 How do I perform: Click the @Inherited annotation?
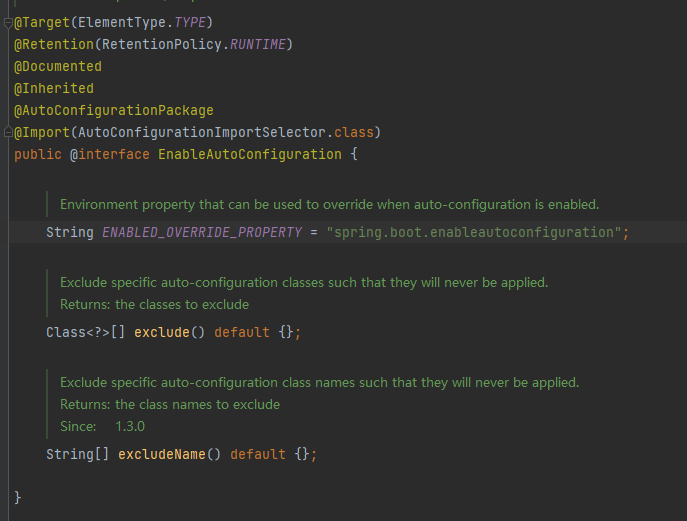pos(54,88)
